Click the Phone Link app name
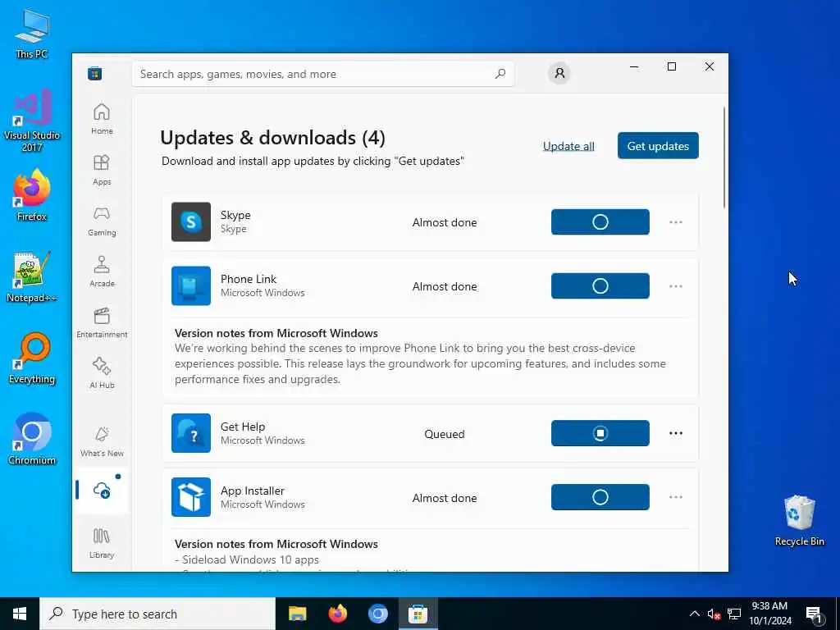Viewport: 840px width, 630px height. click(249, 279)
